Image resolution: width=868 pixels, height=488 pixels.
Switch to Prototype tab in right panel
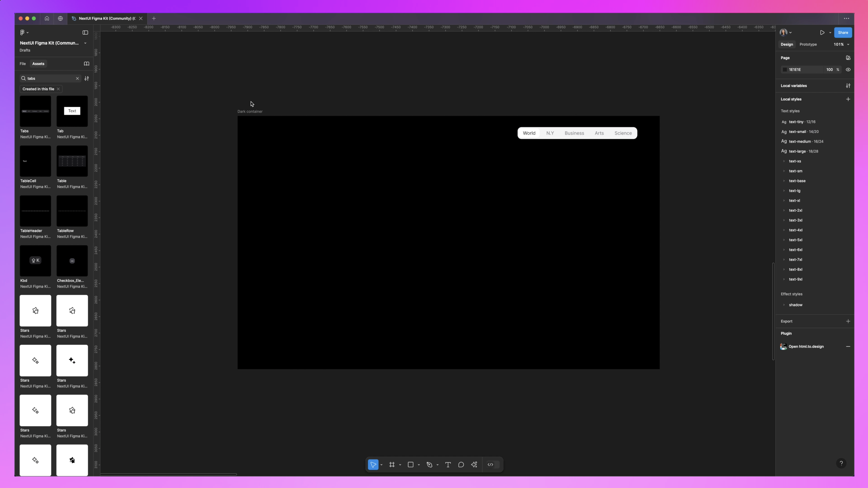click(x=808, y=44)
